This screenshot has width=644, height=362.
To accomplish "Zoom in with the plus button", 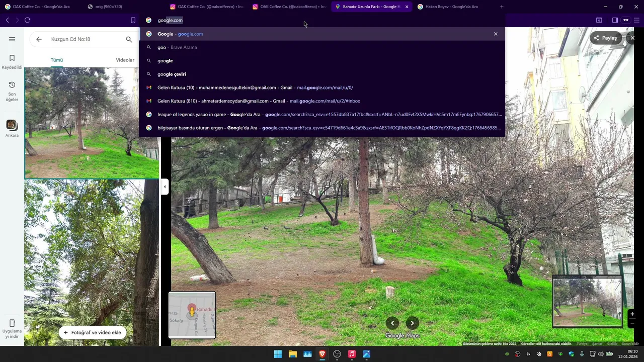I will tap(632, 314).
